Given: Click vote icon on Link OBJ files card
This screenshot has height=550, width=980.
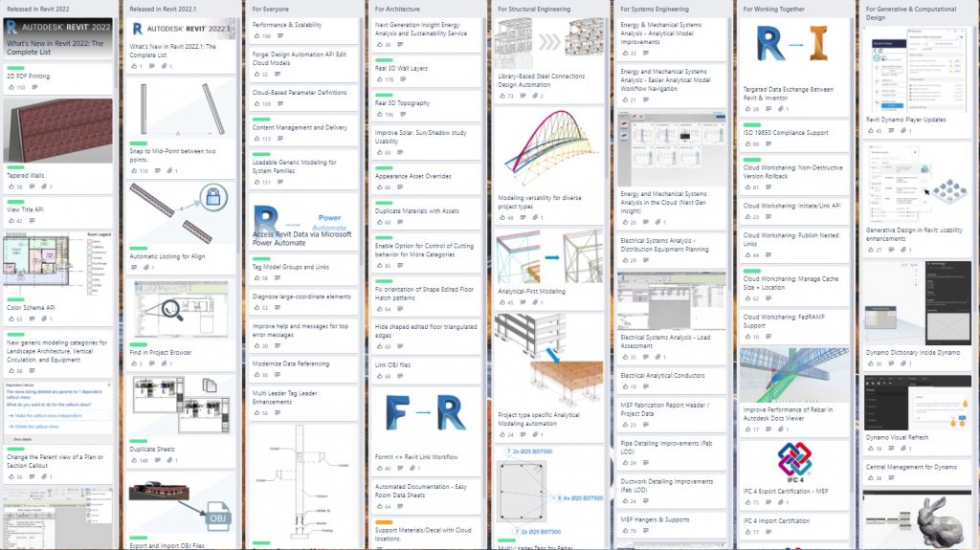Looking at the screenshot, I should coord(379,376).
